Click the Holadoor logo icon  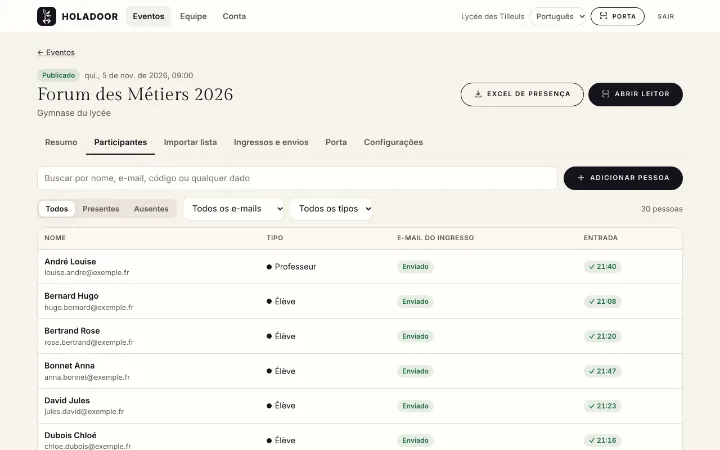[46, 17]
